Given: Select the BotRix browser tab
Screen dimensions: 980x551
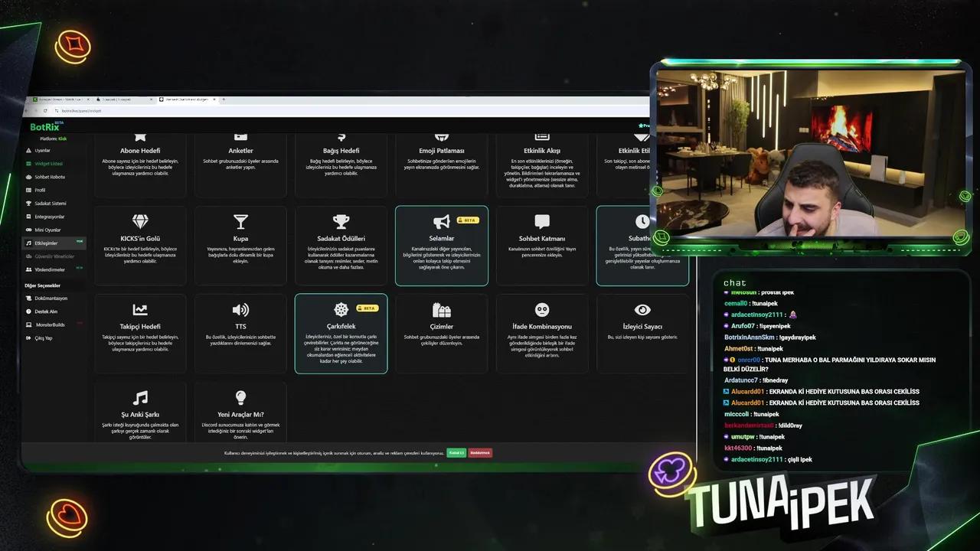Looking at the screenshot, I should pos(187,99).
